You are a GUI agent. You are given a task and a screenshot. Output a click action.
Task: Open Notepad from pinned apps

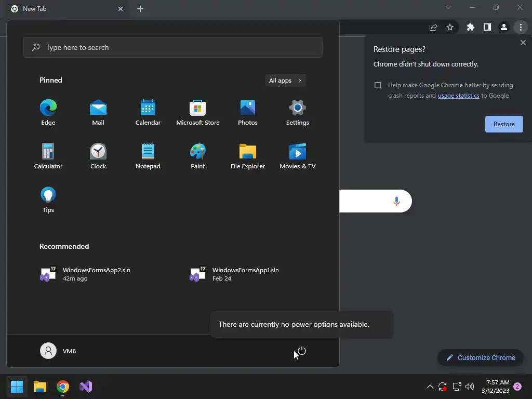pos(148,156)
